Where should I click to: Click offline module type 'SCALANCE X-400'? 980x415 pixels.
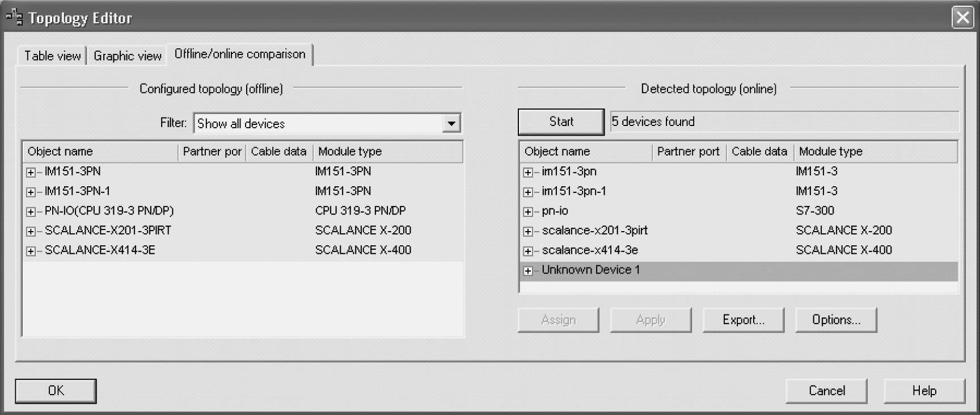pos(363,250)
